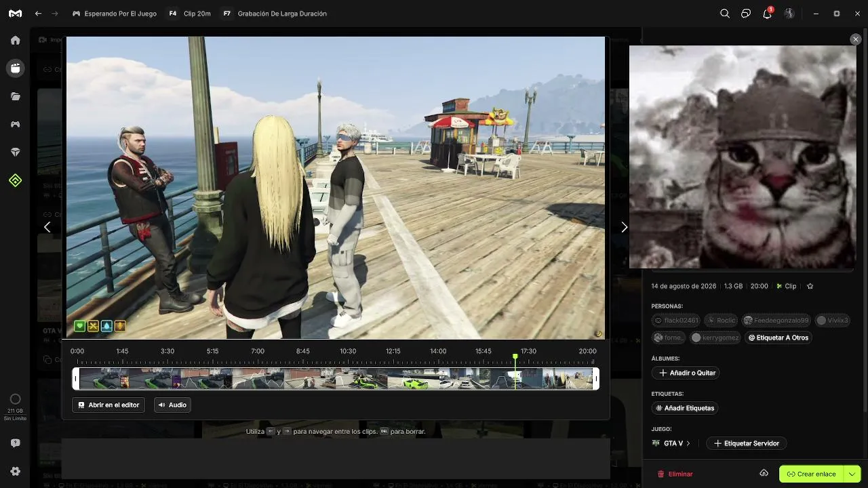
Task: Click the gameplay video preview
Action: [x=336, y=187]
